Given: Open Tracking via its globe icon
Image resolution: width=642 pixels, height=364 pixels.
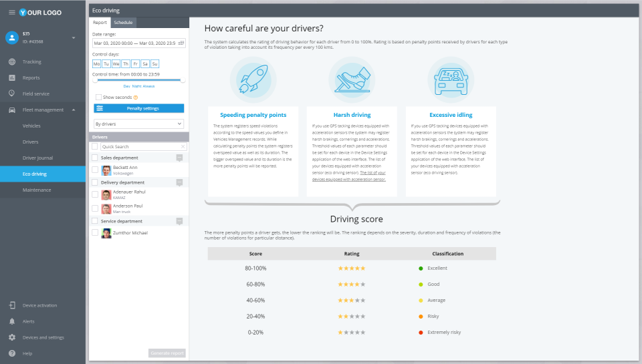Looking at the screenshot, I should pos(12,61).
